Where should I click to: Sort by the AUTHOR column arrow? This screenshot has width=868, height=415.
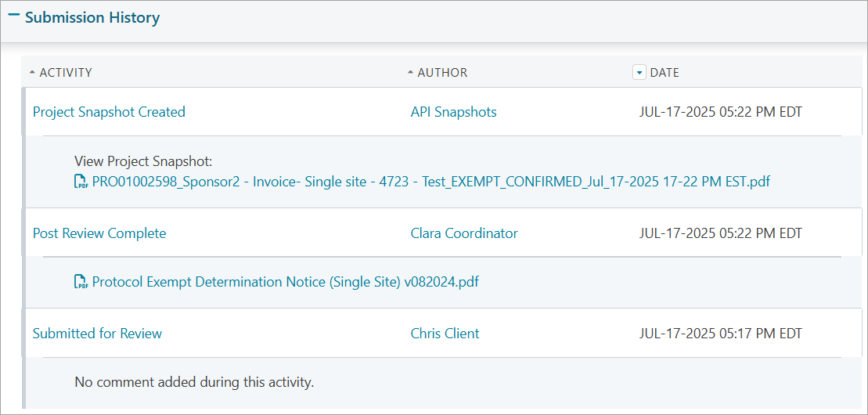pos(410,73)
